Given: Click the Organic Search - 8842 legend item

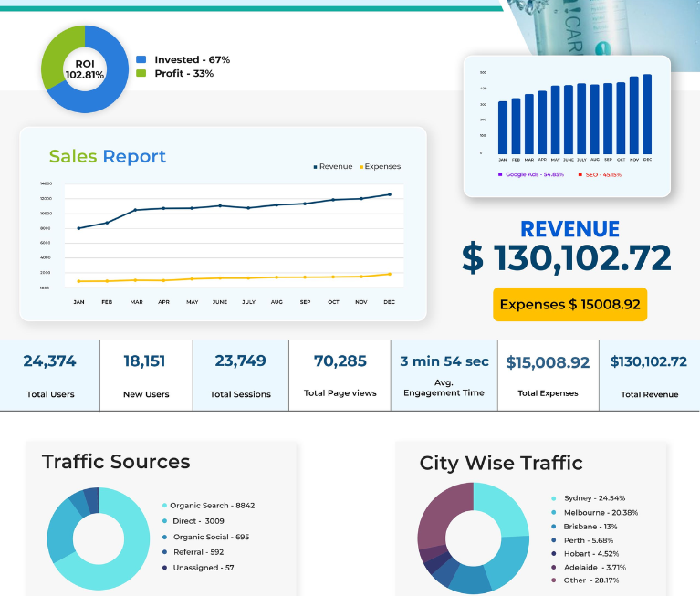Looking at the screenshot, I should pos(208,506).
